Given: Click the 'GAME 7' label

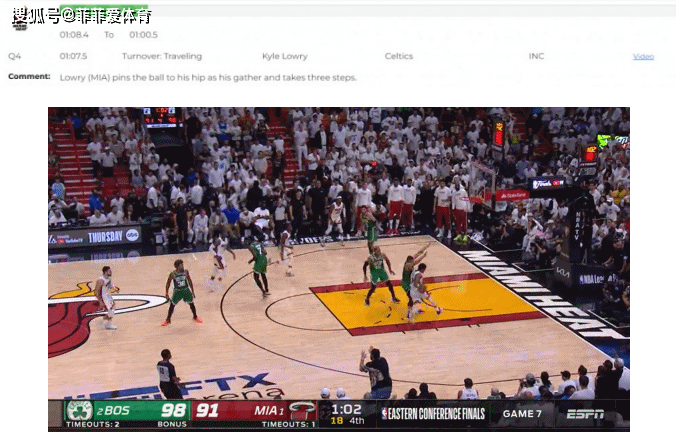Looking at the screenshot, I should pyautogui.click(x=522, y=414).
